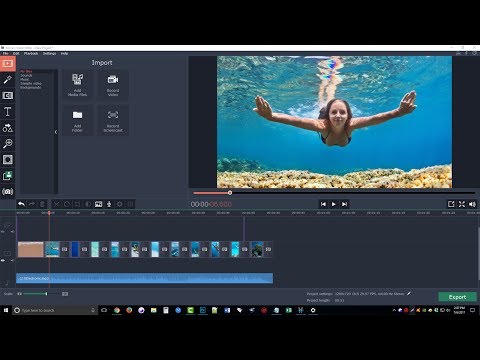Open Chrome from the taskbar
Screen dimensions: 480x360
117,310
